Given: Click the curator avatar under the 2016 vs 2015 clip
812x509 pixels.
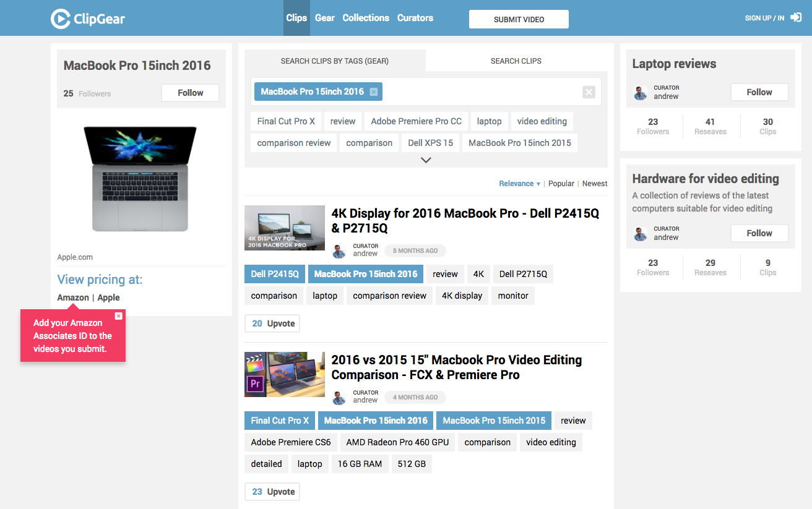Looking at the screenshot, I should 339,398.
